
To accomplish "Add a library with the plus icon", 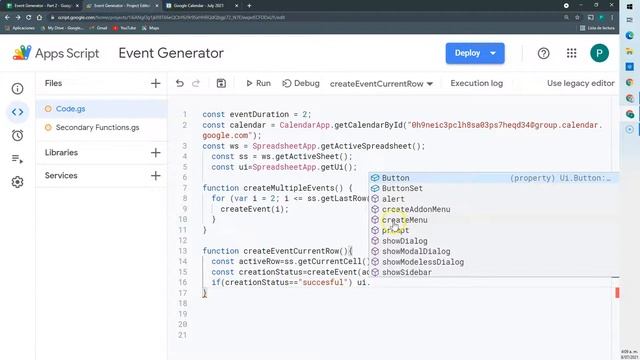I will 156,153.
